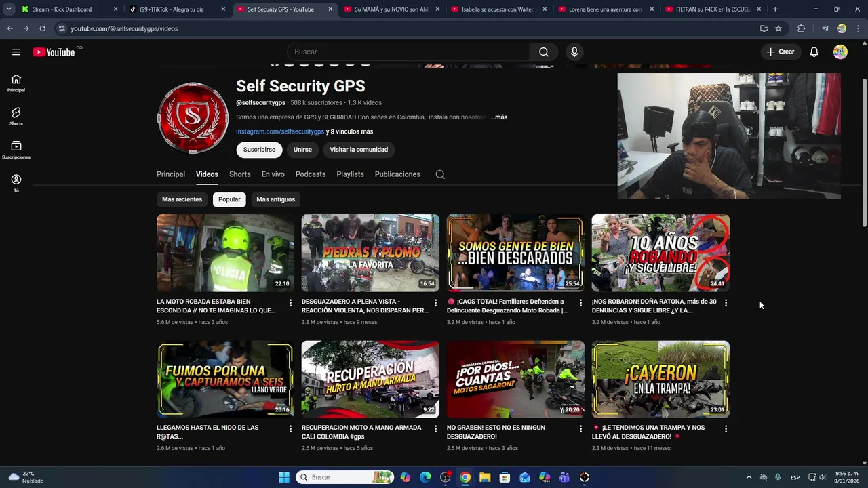Image resolution: width=868 pixels, height=488 pixels.
Task: Switch to the Principal channel tab
Action: tap(171, 174)
